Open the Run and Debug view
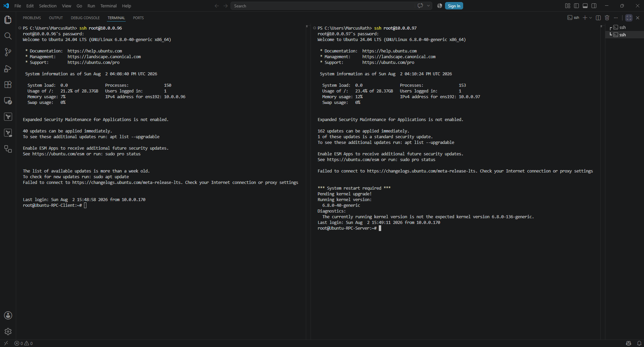 click(8, 68)
